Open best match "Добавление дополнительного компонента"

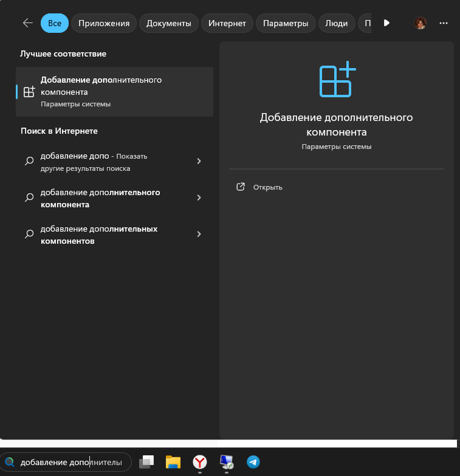[x=114, y=92]
